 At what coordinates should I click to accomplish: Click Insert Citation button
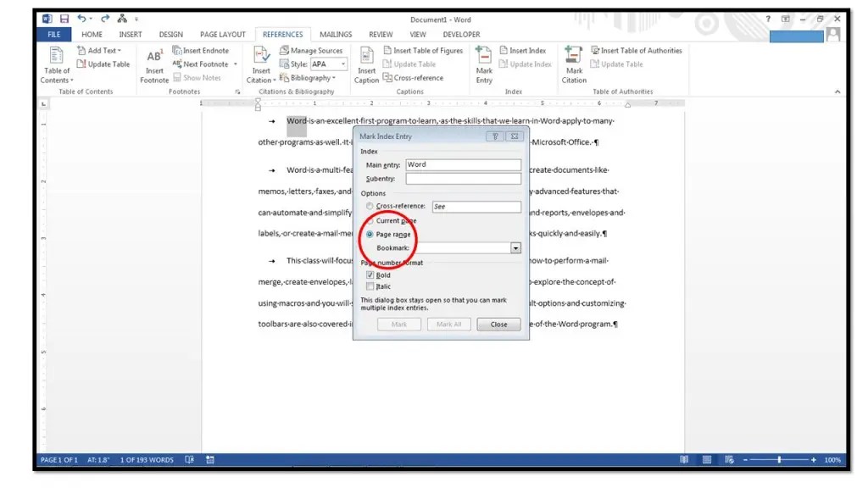[x=261, y=65]
